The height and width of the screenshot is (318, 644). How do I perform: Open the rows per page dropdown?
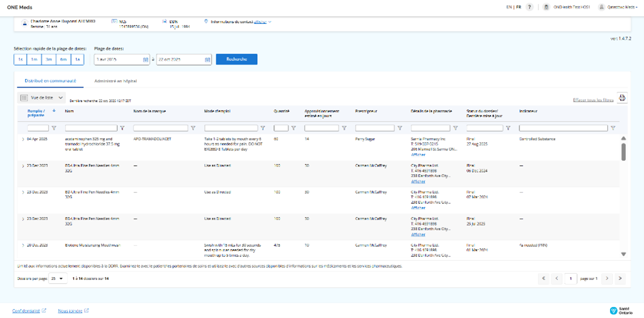[58, 279]
